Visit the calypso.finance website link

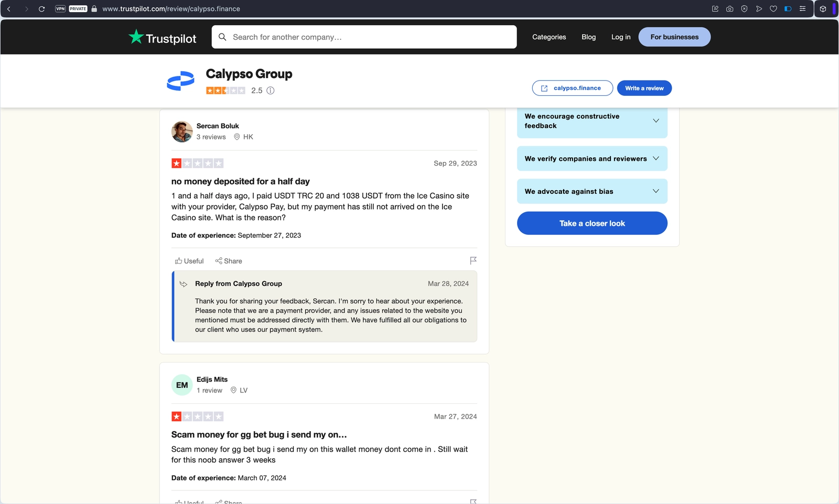572,88
